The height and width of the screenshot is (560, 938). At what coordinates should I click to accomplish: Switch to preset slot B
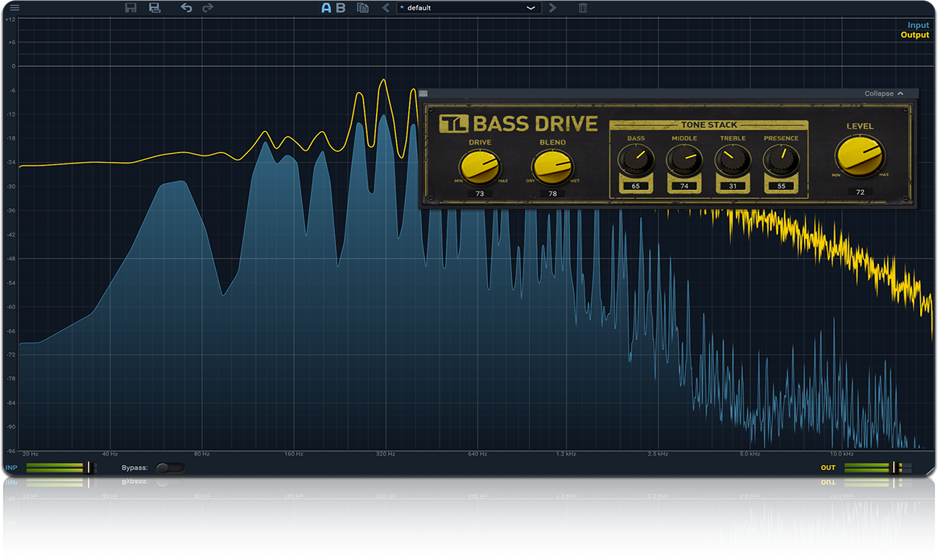pyautogui.click(x=341, y=8)
